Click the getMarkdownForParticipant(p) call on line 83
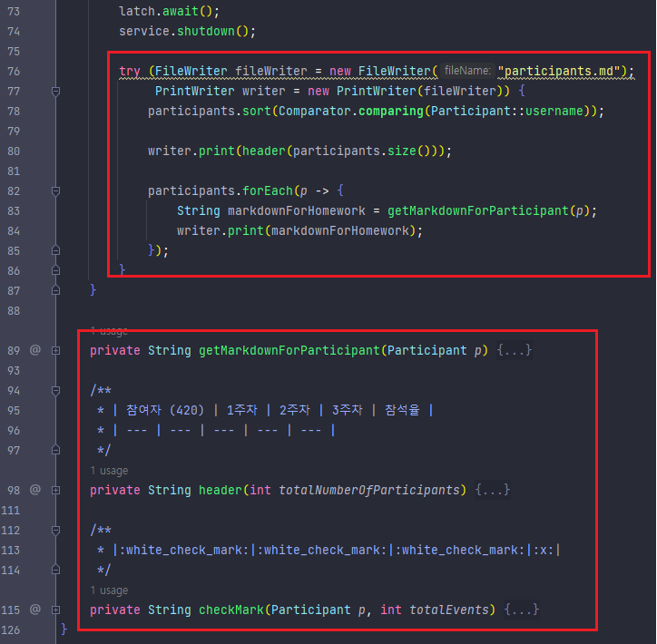Image resolution: width=657 pixels, height=644 pixels. click(487, 210)
